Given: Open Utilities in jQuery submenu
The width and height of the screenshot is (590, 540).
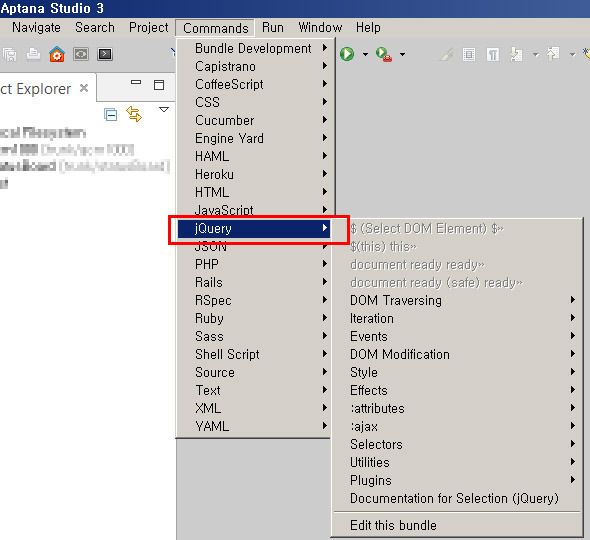Looking at the screenshot, I should [x=457, y=462].
